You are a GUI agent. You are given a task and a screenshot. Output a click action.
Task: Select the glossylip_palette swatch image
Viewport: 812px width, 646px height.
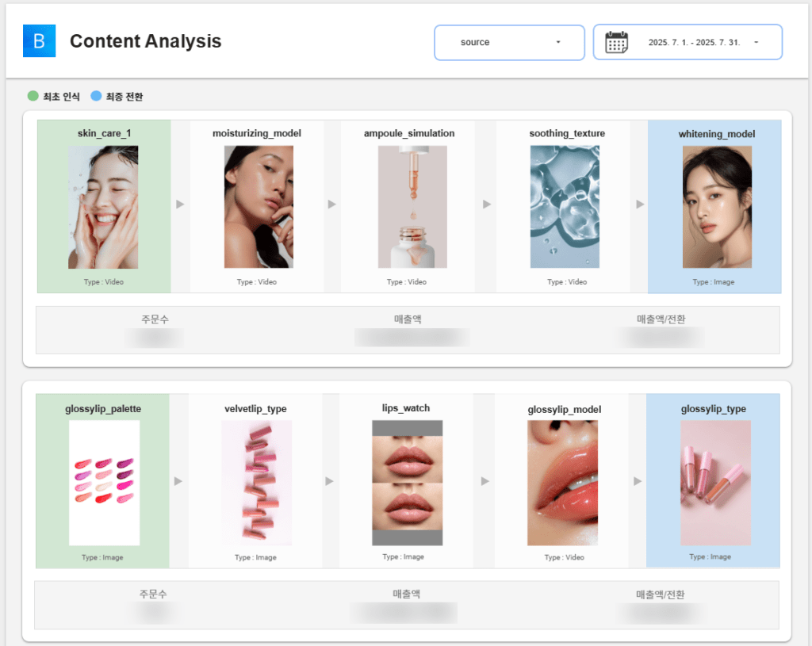(104, 483)
